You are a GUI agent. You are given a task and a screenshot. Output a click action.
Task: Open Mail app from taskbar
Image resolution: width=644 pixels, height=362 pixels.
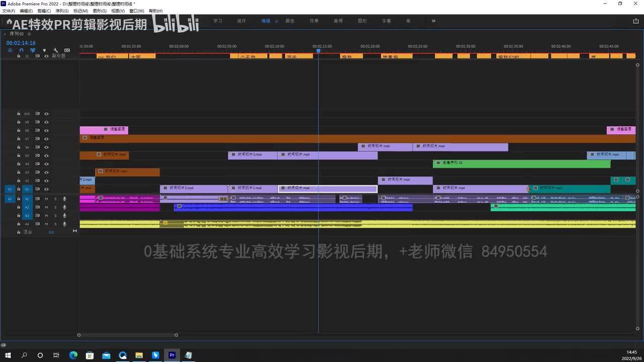tap(106, 355)
